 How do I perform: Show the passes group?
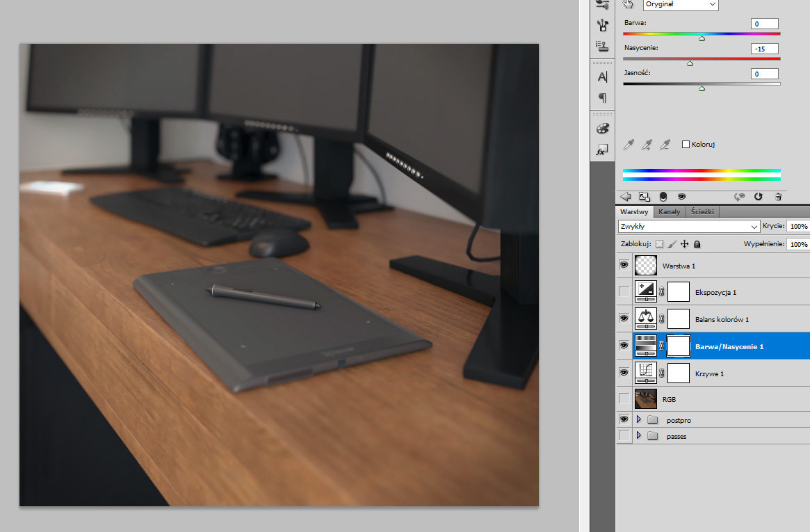pos(624,435)
